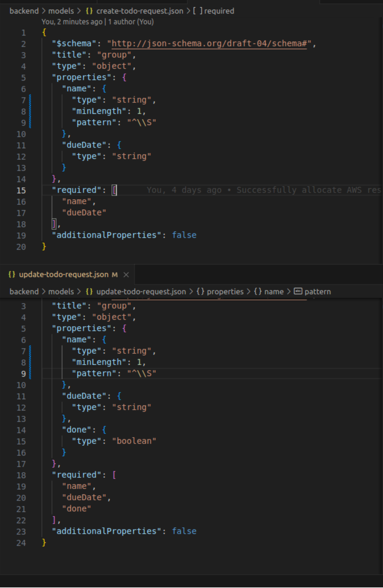Screen dimensions: 383x588
Task: Click chevron after 'properties' in bottom breadcrumb
Action: coord(249,292)
